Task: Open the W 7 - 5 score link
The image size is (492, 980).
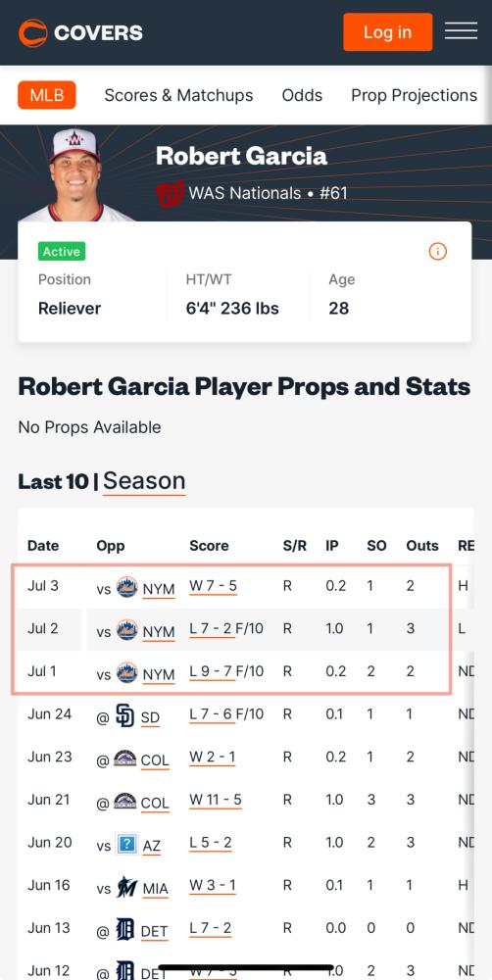Action: tap(214, 586)
